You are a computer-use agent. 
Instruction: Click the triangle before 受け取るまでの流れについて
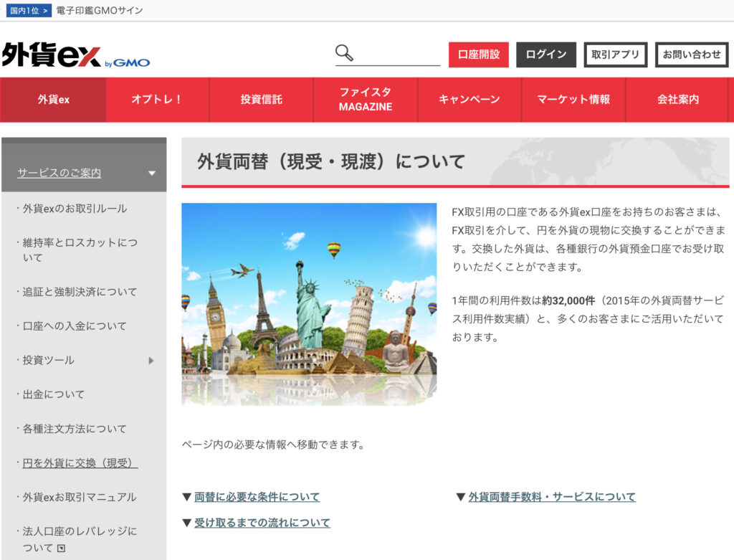187,523
